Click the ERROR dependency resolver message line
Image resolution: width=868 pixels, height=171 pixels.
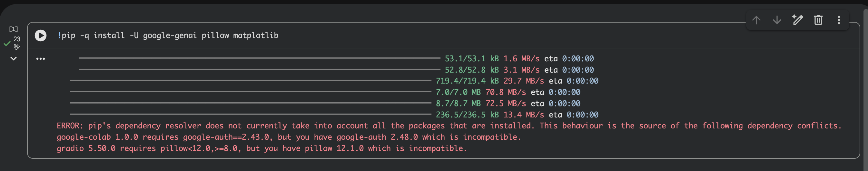449,126
